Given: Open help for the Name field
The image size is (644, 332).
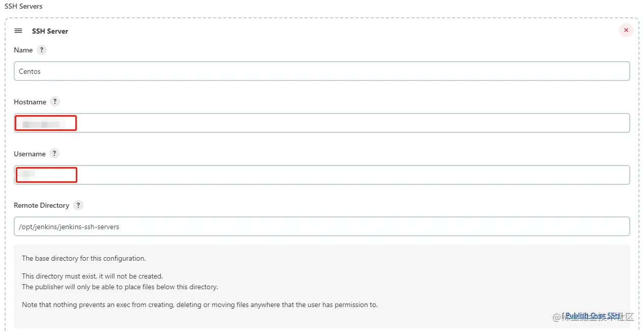Looking at the screenshot, I should click(42, 50).
